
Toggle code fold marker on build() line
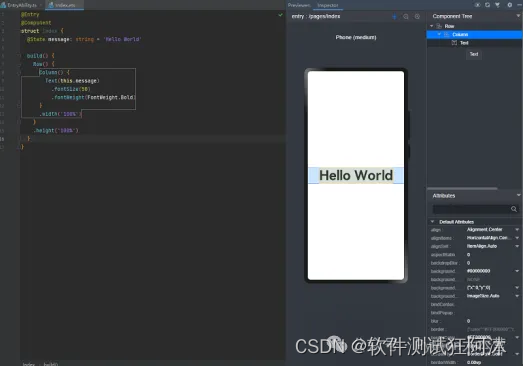click(x=19, y=56)
